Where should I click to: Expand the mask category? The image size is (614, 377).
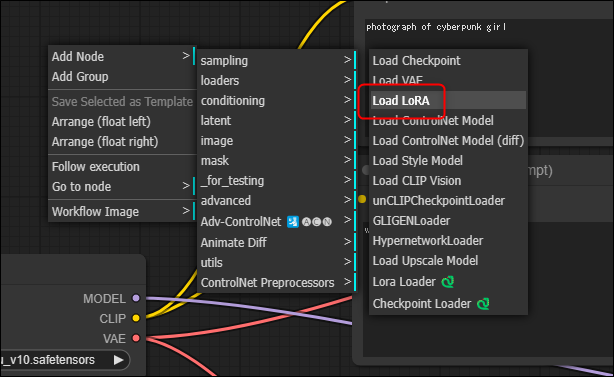coord(276,161)
